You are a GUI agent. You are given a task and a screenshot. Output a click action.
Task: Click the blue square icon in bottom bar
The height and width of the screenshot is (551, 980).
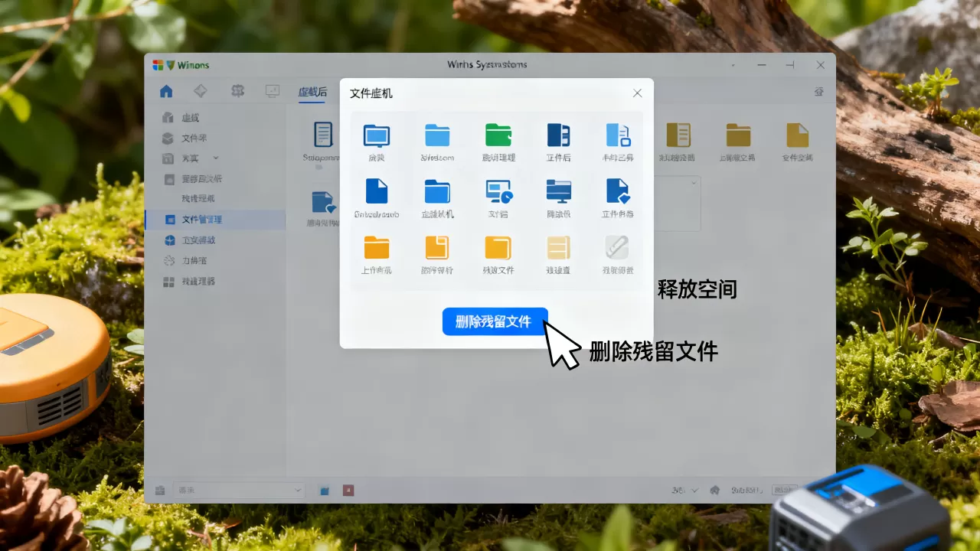click(325, 490)
